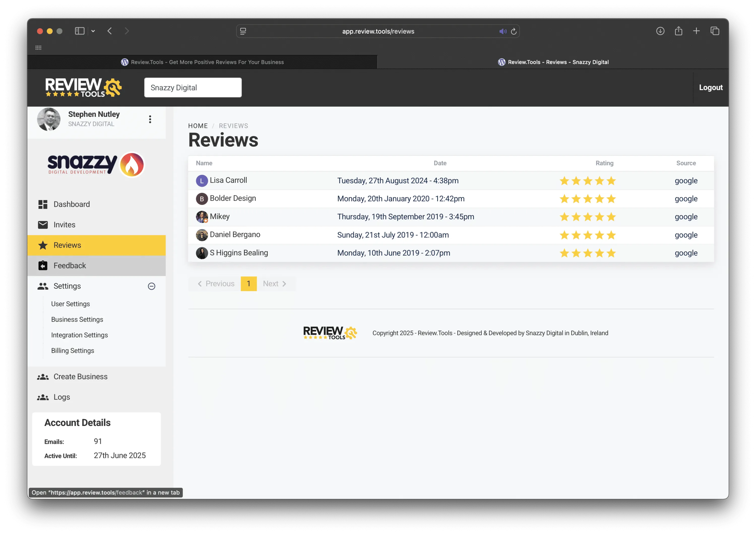
Task: Click the Invites envelope icon
Action: pos(43,225)
